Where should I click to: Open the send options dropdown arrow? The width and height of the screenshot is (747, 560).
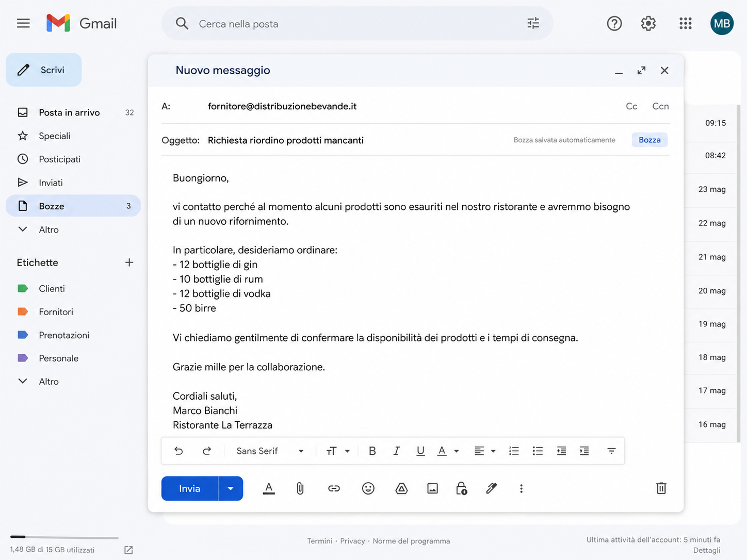(231, 488)
